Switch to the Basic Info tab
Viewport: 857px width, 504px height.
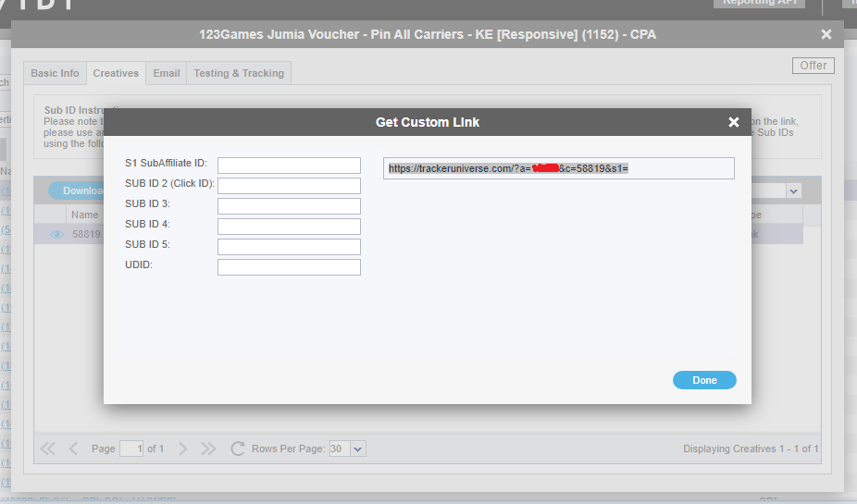pos(55,73)
